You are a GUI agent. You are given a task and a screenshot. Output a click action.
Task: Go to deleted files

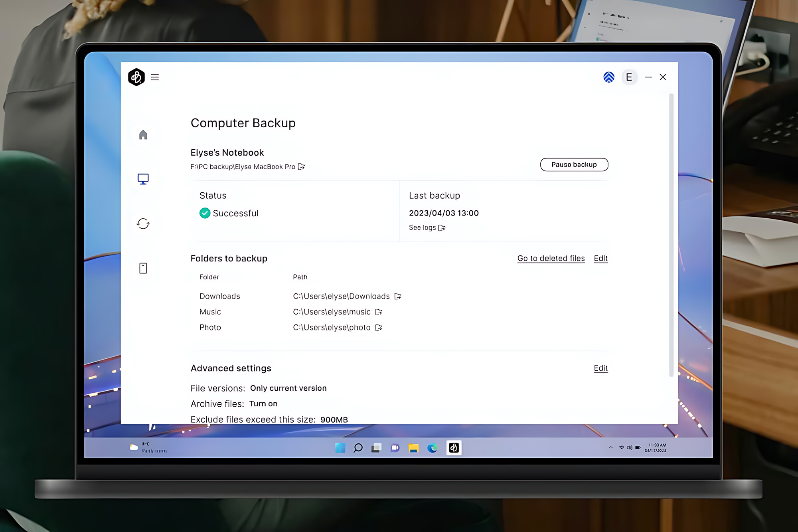click(551, 259)
